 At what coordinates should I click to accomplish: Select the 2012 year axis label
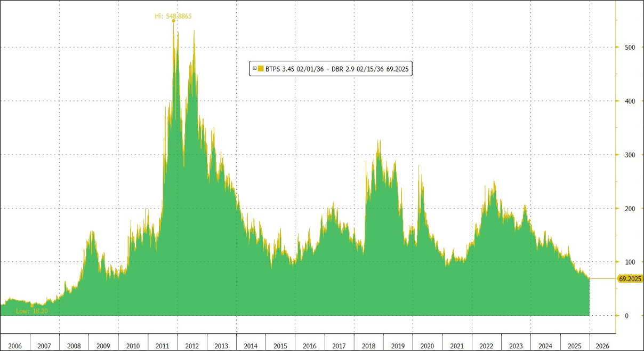coord(192,345)
